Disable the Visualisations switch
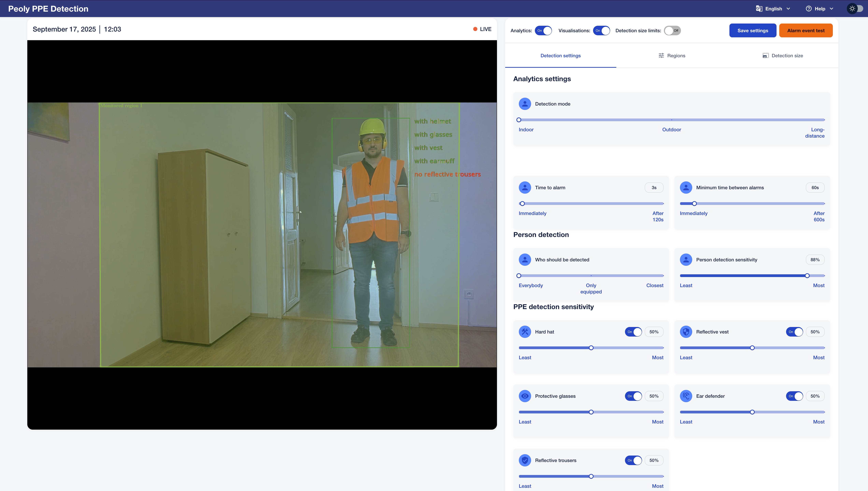868x491 pixels. pyautogui.click(x=601, y=31)
